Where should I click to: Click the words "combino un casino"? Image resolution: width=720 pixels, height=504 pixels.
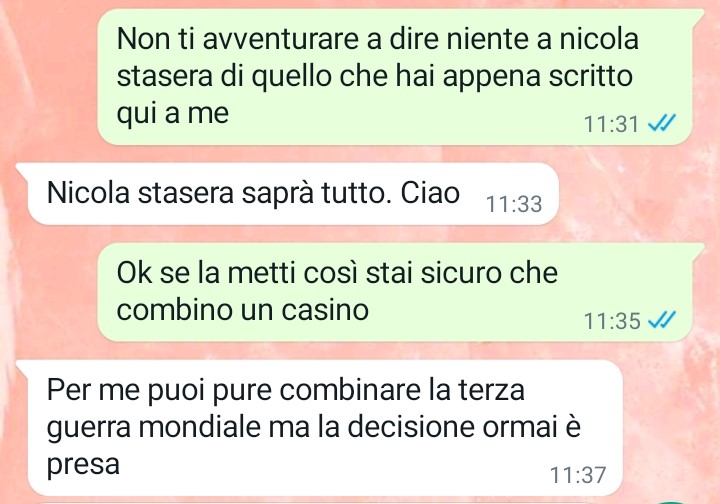click(x=242, y=309)
